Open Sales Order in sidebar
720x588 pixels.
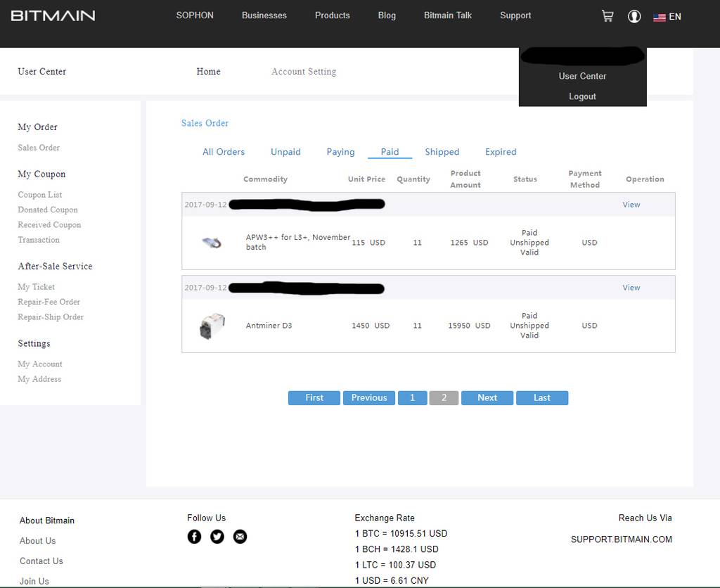39,148
